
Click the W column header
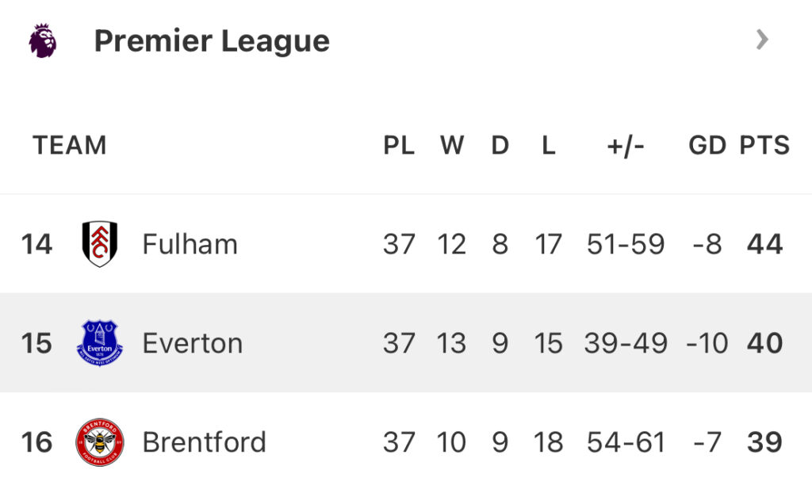coord(452,145)
